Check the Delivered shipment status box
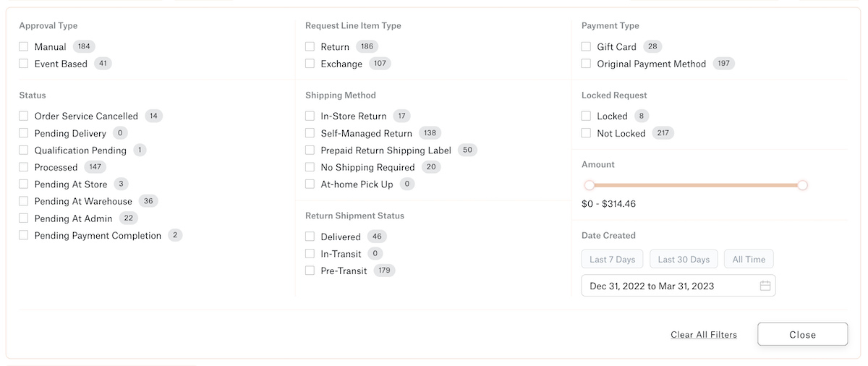The width and height of the screenshot is (868, 366). click(x=310, y=237)
